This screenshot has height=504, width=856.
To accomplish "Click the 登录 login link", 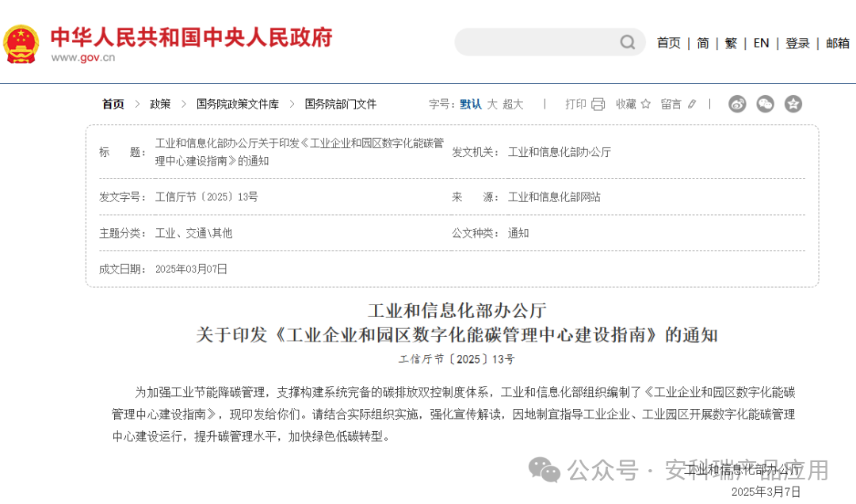I will pyautogui.click(x=798, y=44).
